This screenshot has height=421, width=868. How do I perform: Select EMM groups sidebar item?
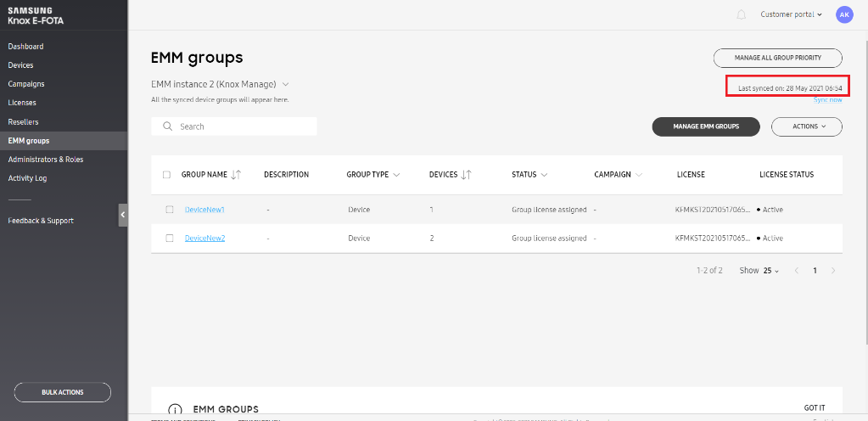pyautogui.click(x=64, y=141)
